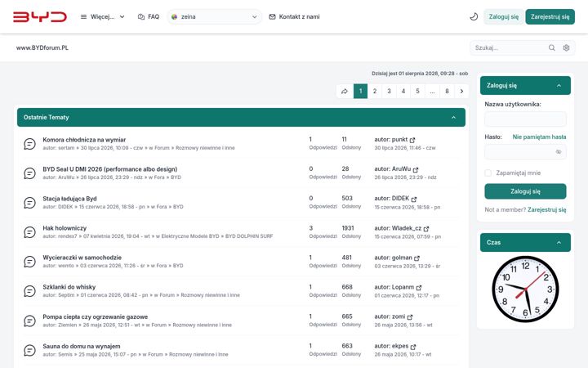Go to last post by ekpes icon
The height and width of the screenshot is (368, 588).
point(413,347)
